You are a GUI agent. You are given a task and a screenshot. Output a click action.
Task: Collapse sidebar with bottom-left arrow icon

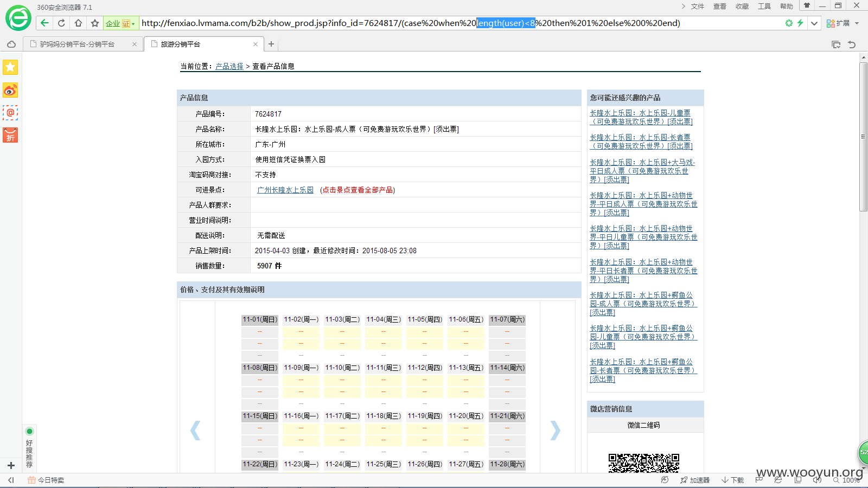tap(11, 480)
